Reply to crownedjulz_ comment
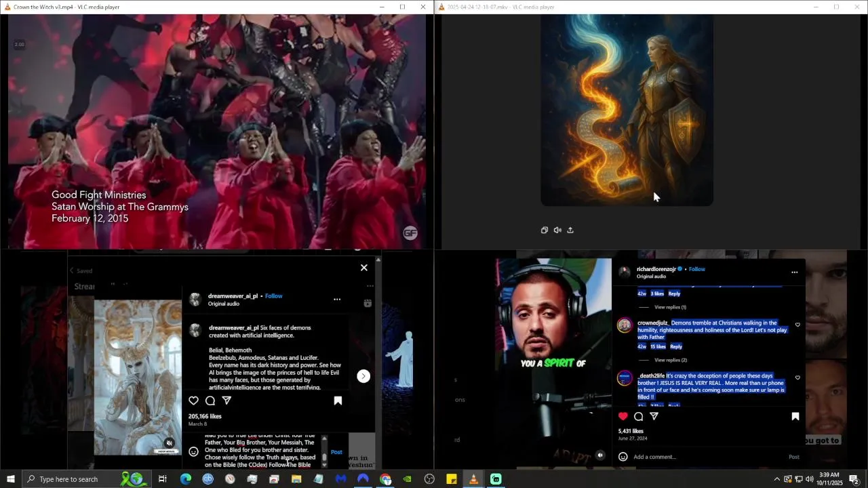The height and width of the screenshot is (488, 868). point(676,346)
